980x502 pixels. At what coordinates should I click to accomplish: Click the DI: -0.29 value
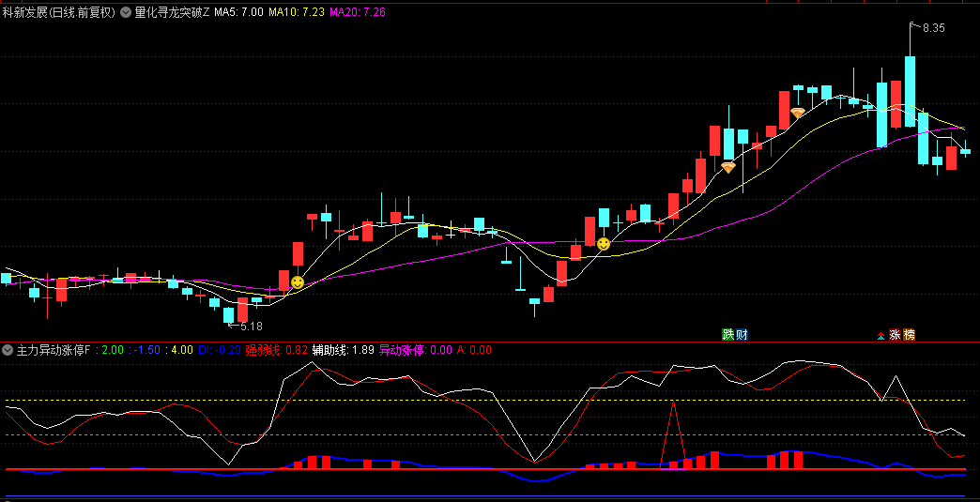220,350
